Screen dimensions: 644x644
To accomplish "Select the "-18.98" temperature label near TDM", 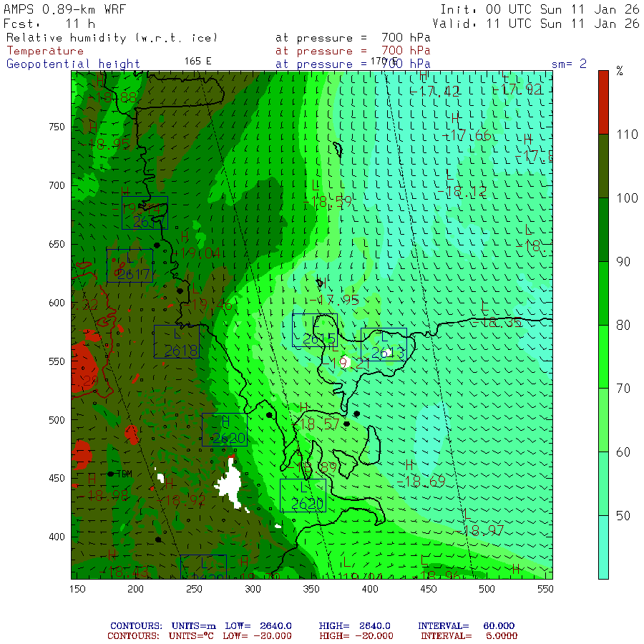I will 104,496.
